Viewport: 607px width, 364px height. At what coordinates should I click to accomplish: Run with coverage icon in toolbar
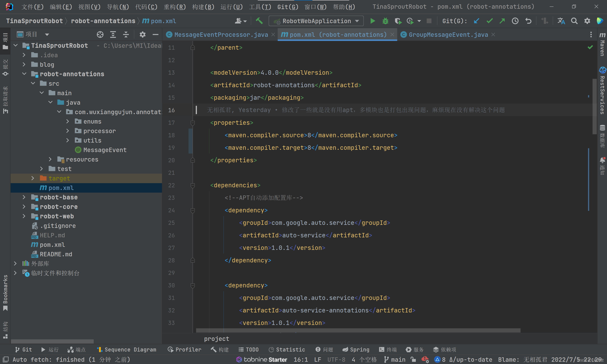click(x=398, y=21)
